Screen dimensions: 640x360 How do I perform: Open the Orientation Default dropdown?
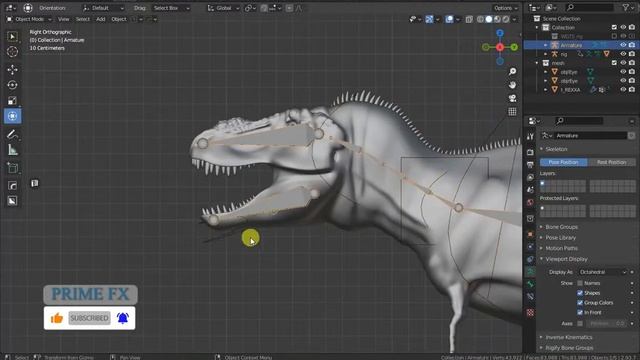(103, 8)
